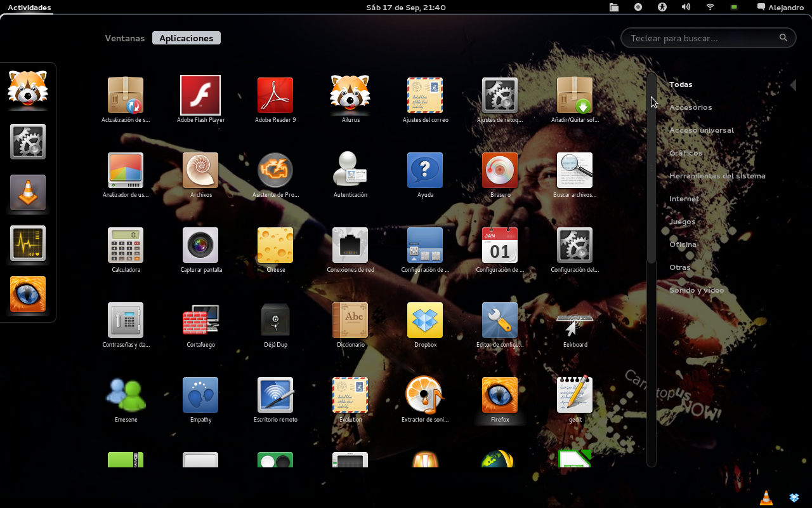Filter by Accesorios category

[x=690, y=107]
